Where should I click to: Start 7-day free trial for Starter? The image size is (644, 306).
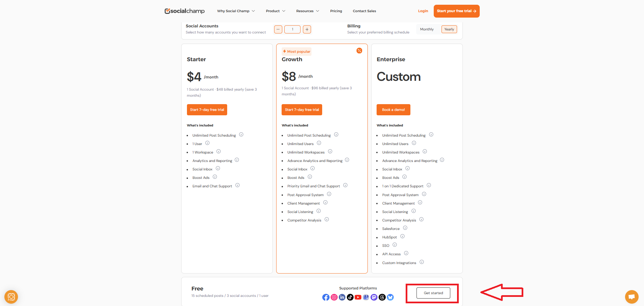[x=207, y=110]
